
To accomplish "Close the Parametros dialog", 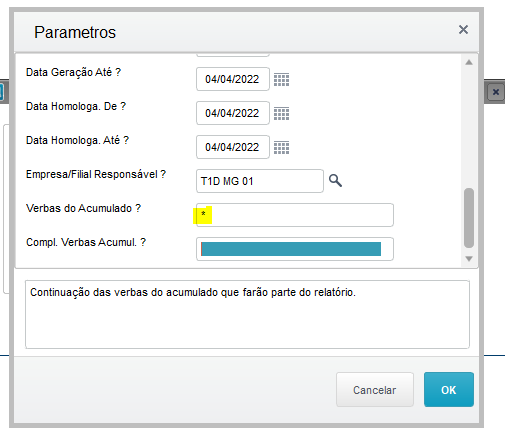I will pos(463,30).
